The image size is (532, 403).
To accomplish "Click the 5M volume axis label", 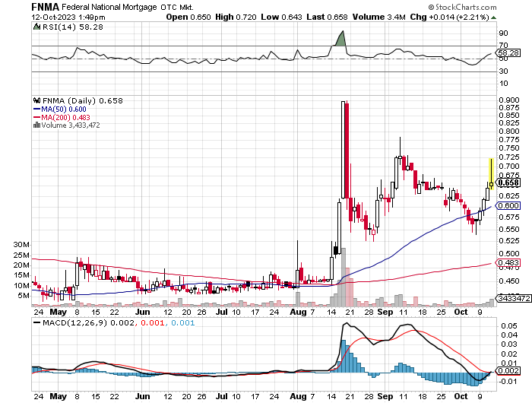I will [23, 296].
